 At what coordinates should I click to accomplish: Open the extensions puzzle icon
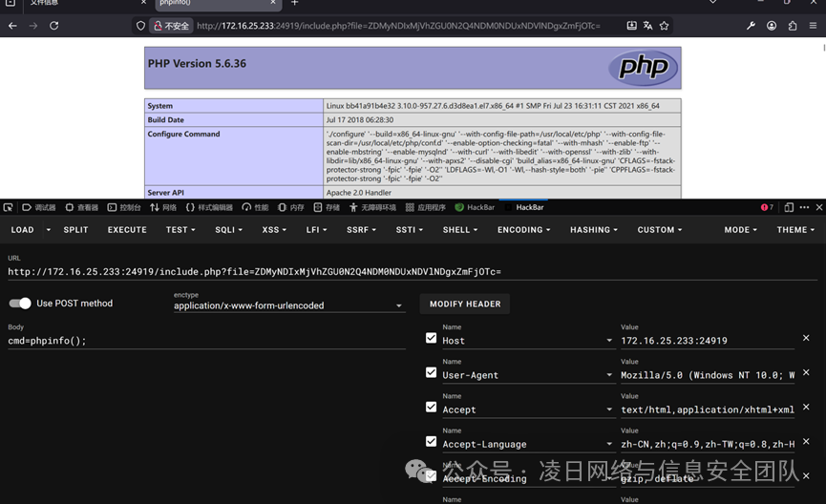793,25
